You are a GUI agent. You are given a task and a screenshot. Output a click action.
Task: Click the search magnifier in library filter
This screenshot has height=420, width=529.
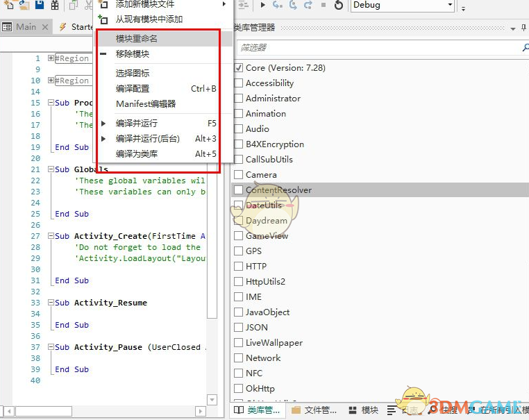pos(526,48)
